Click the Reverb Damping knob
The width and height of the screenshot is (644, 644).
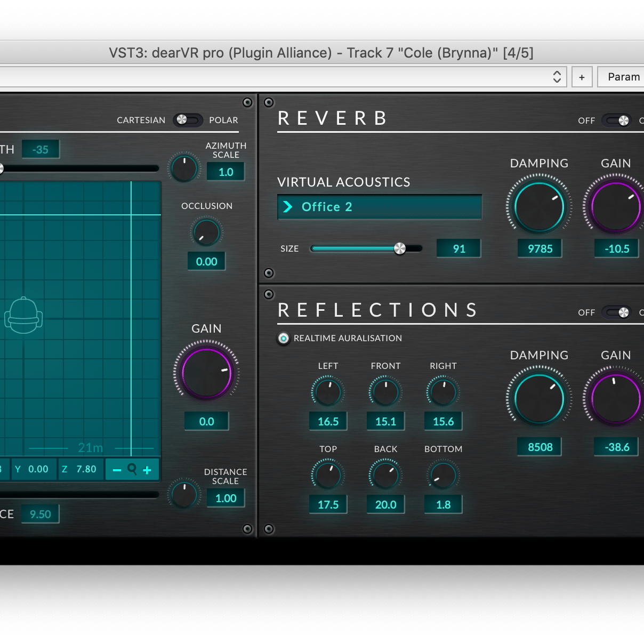pyautogui.click(x=539, y=206)
